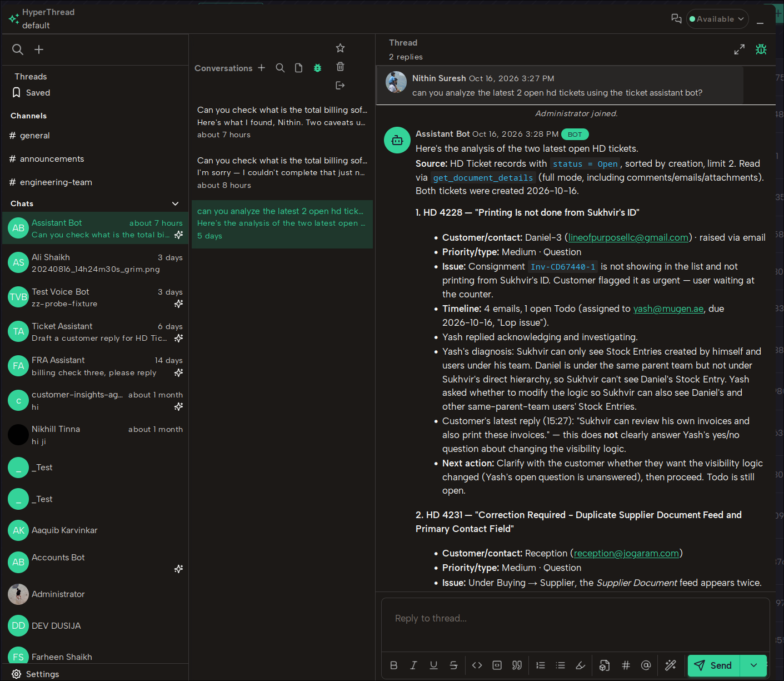
Task: Collapse the Chats section chevron
Action: [x=176, y=203]
